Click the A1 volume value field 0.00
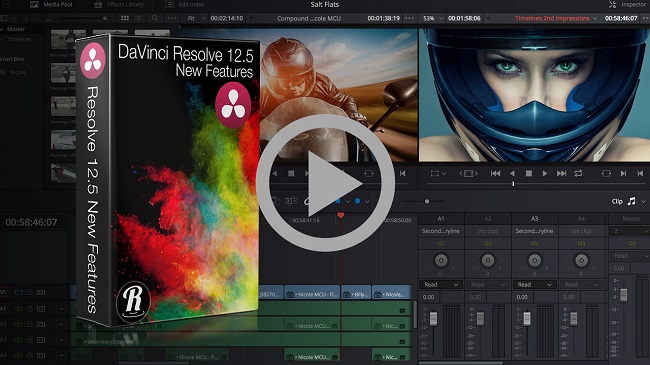 coord(429,297)
